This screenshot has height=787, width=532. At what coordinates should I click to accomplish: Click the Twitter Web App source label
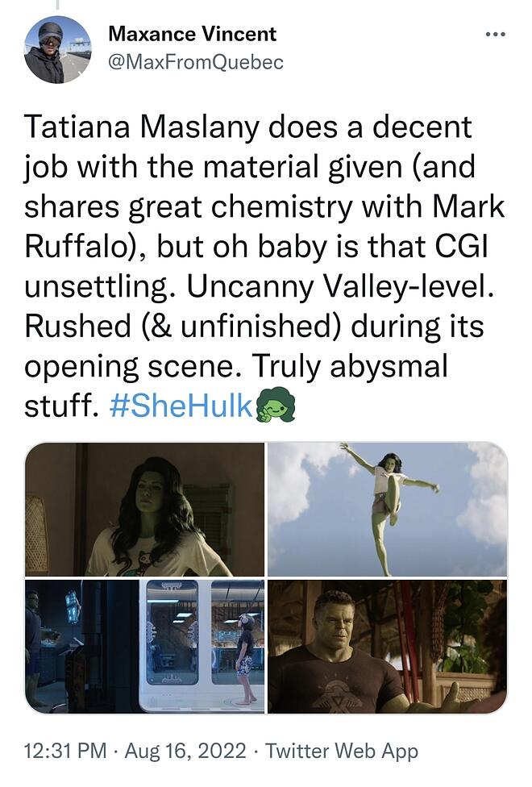tap(342, 751)
